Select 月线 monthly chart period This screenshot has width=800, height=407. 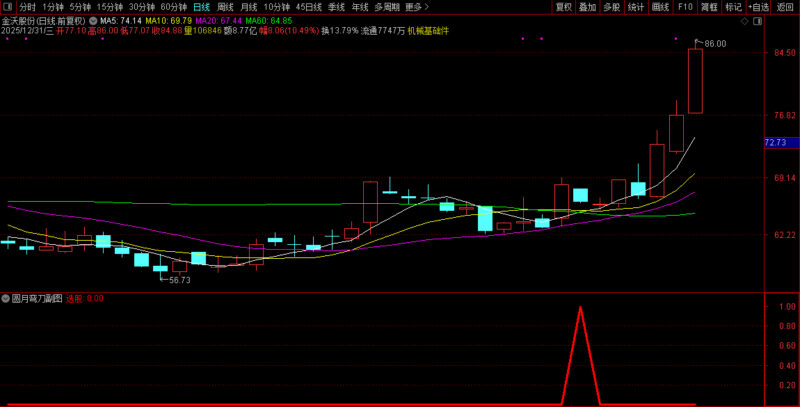(248, 6)
